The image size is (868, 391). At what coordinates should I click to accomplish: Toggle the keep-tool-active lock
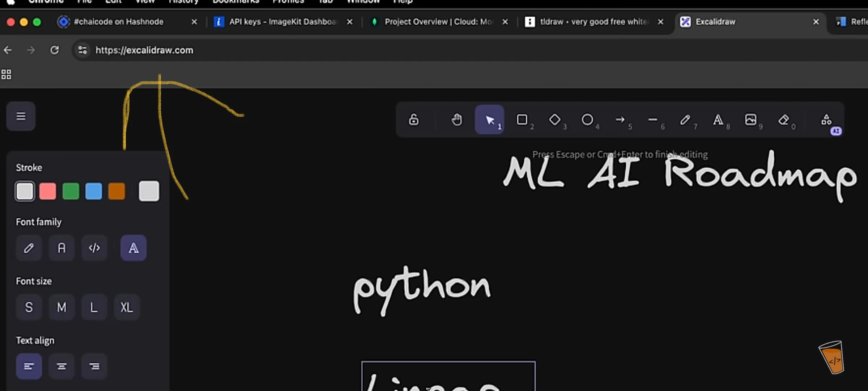click(414, 120)
